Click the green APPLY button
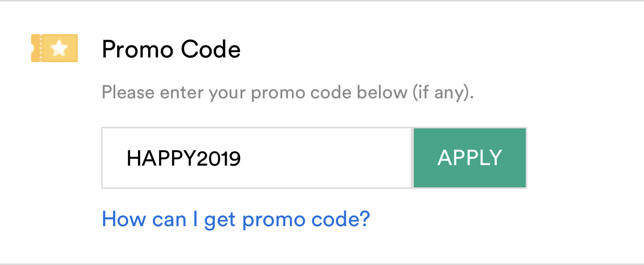 [470, 158]
